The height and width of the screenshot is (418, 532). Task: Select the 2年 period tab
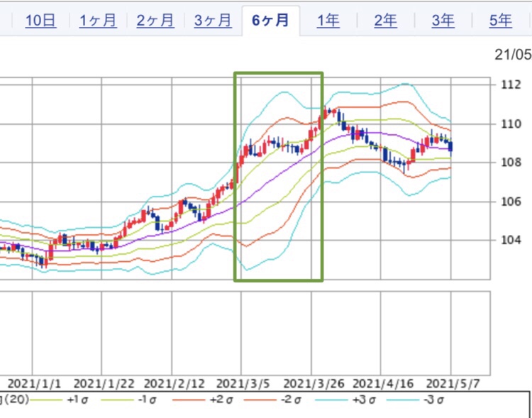[385, 21]
